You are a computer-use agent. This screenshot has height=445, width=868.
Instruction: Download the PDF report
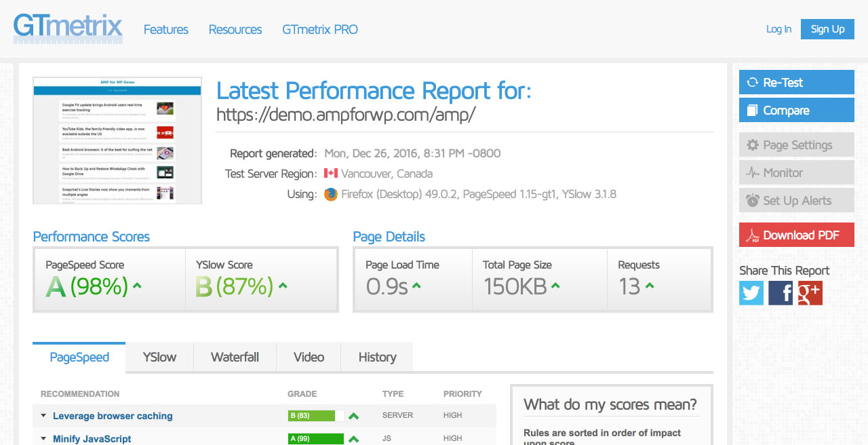click(x=797, y=235)
